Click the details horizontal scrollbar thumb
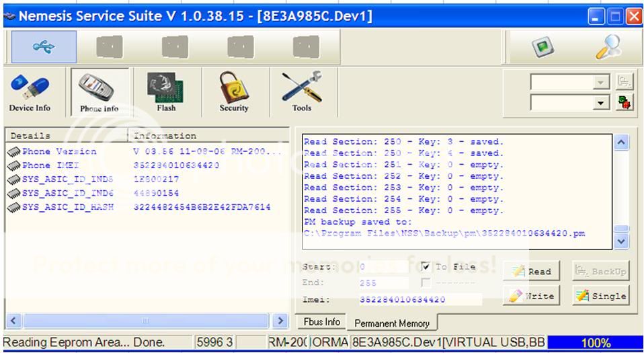 point(145,321)
